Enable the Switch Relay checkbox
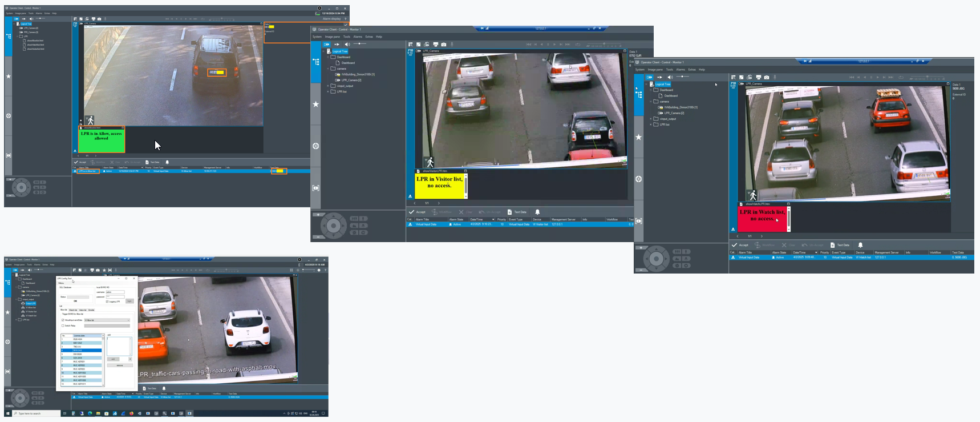Screen dimensions: 980x422 click(63, 325)
